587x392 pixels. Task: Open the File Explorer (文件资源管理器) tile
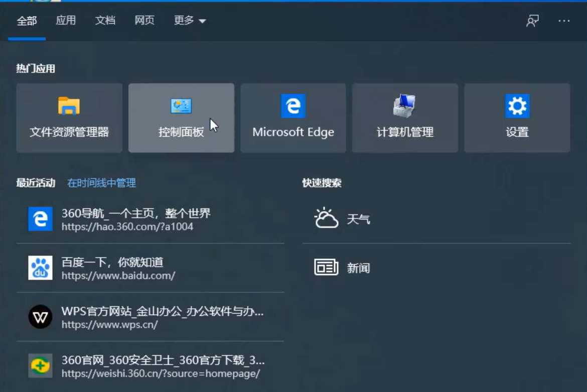[x=69, y=118]
